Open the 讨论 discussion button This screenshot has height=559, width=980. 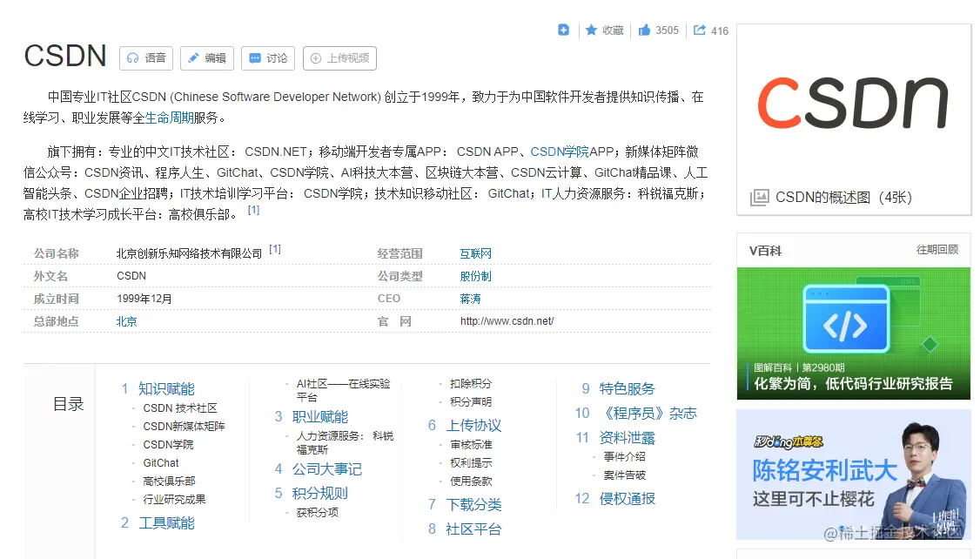click(268, 58)
